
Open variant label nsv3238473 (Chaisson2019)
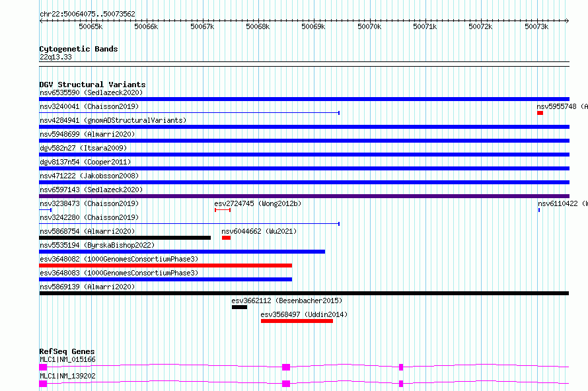tap(89, 203)
